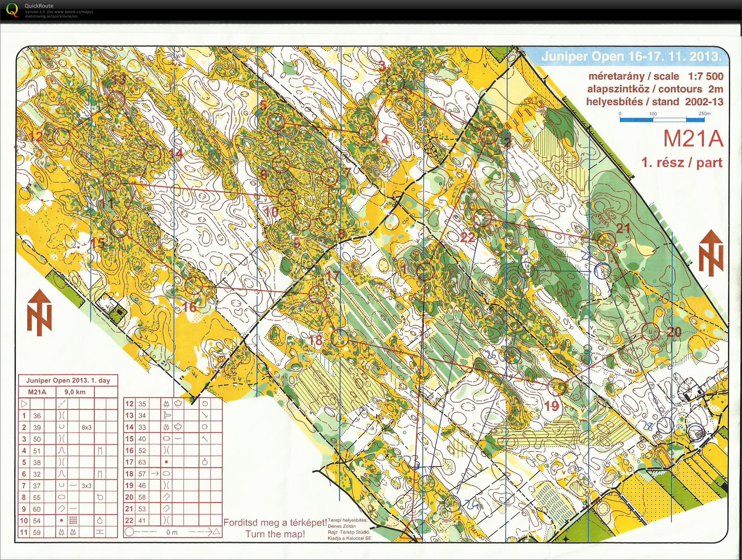This screenshot has height=560, width=742.
Task: Click the "M21A" cell in the description table
Action: [x=37, y=392]
